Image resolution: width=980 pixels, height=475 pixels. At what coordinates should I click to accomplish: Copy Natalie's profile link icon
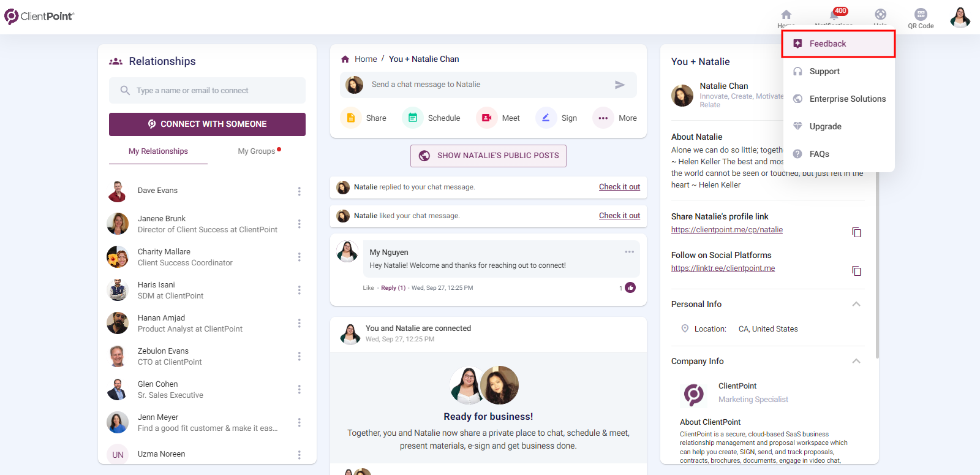[x=857, y=232]
